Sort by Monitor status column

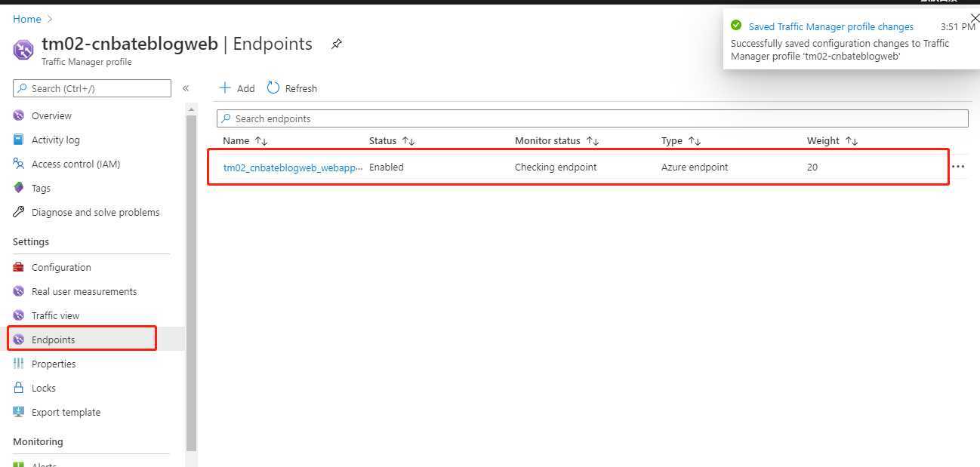[x=557, y=140]
